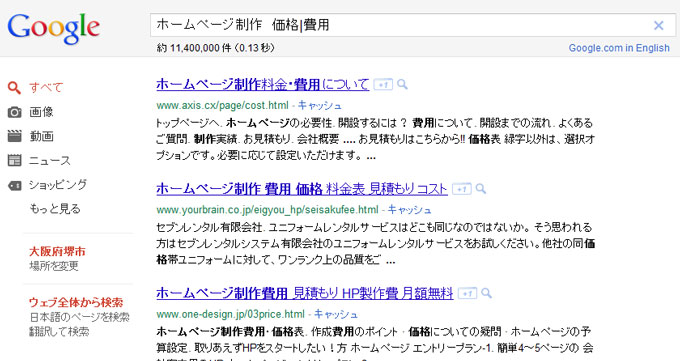This screenshot has height=361, width=680.
Task: Click the price tag icon for ショッピング
Action: point(14,186)
